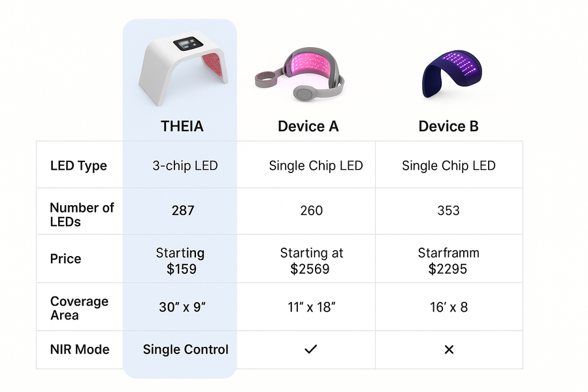The width and height of the screenshot is (588, 392).
Task: Click the Price row label
Action: tap(65, 259)
